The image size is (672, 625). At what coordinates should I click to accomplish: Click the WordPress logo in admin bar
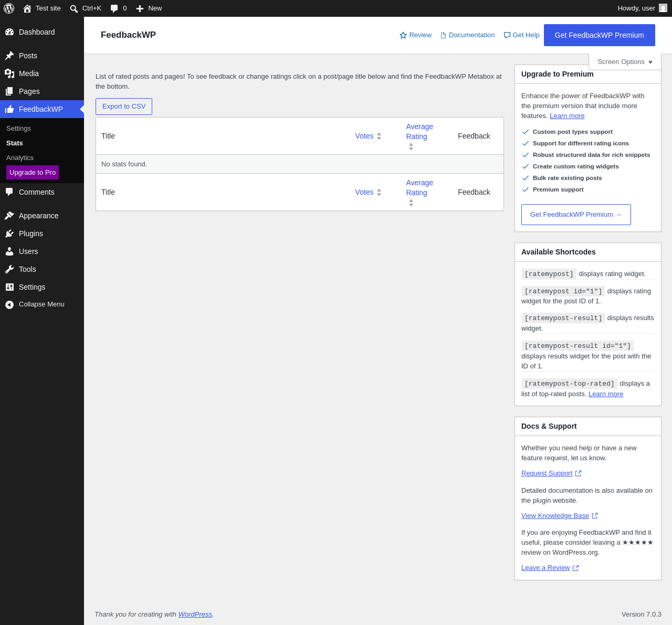coord(9,8)
